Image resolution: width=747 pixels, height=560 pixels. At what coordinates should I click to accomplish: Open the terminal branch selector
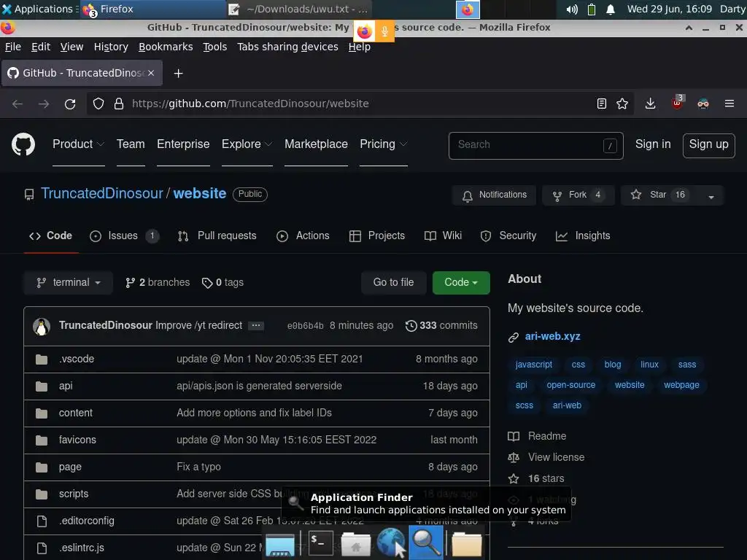click(x=68, y=283)
